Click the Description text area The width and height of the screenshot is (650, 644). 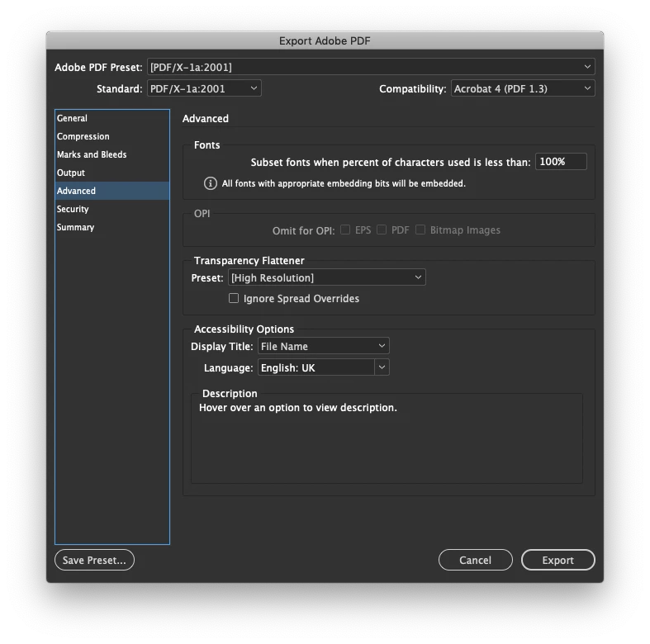(x=387, y=438)
